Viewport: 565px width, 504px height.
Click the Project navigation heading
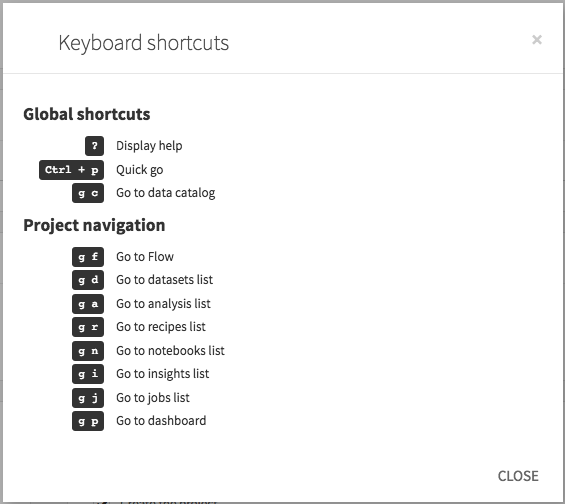click(x=94, y=226)
